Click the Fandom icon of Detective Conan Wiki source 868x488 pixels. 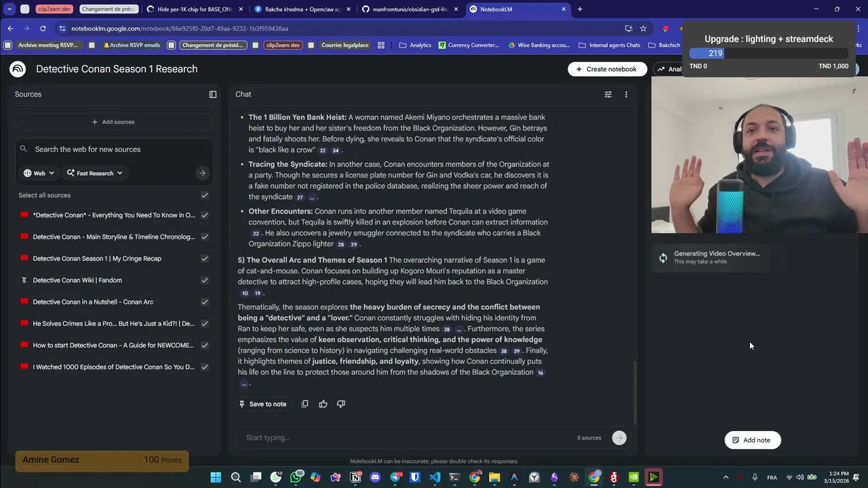[24, 280]
